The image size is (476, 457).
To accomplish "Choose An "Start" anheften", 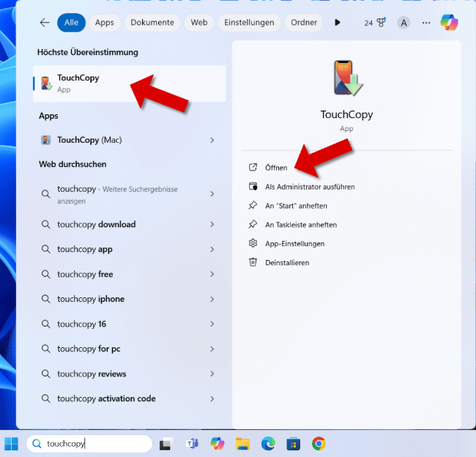I will [x=296, y=206].
